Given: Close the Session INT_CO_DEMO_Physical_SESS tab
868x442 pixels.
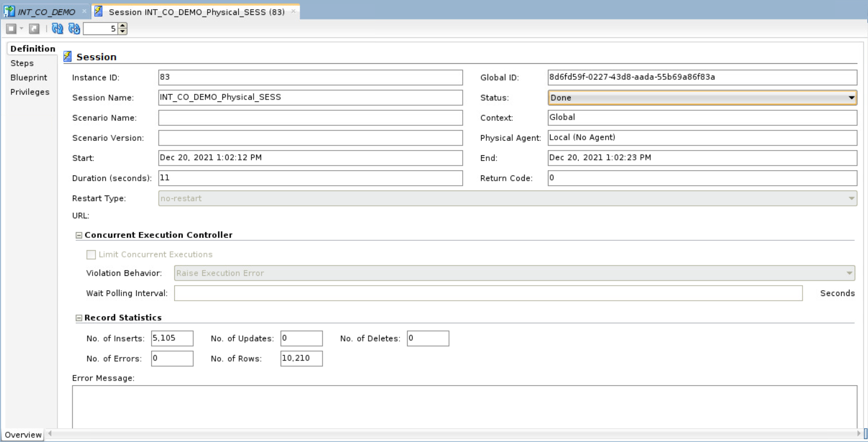Looking at the screenshot, I should click(293, 11).
